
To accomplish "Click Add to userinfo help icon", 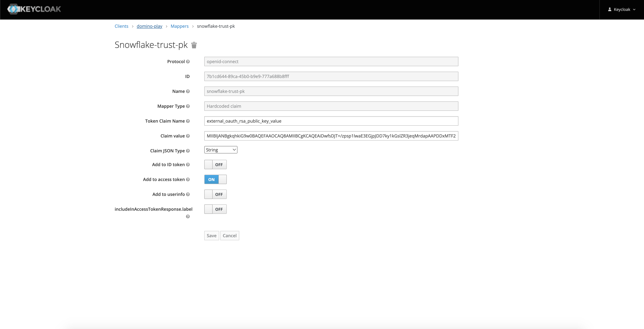I will [188, 194].
